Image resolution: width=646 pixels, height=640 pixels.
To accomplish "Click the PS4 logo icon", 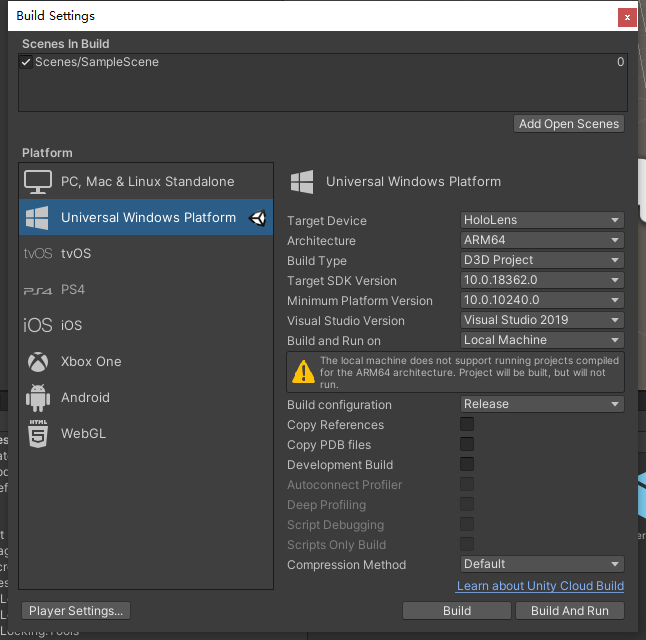I will pyautogui.click(x=37, y=291).
